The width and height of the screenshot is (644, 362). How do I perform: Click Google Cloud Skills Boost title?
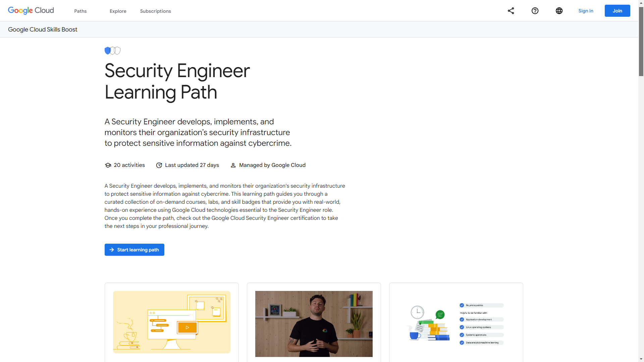click(x=43, y=29)
